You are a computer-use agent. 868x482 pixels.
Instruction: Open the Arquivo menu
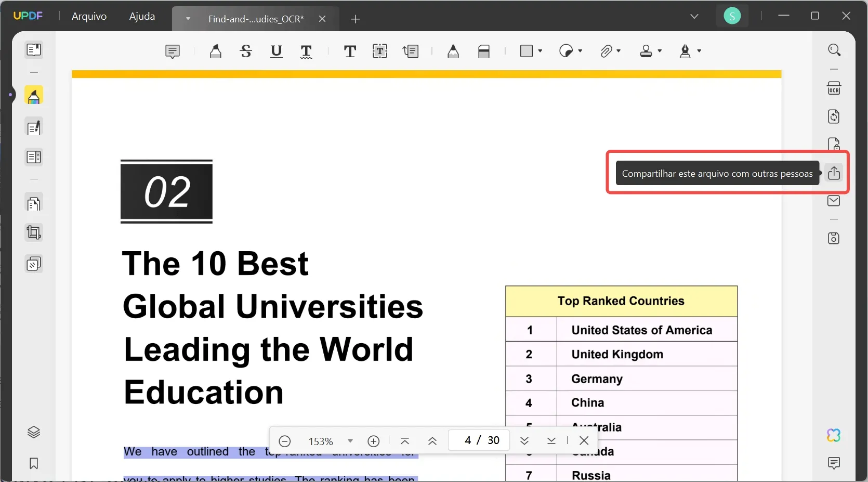tap(88, 16)
